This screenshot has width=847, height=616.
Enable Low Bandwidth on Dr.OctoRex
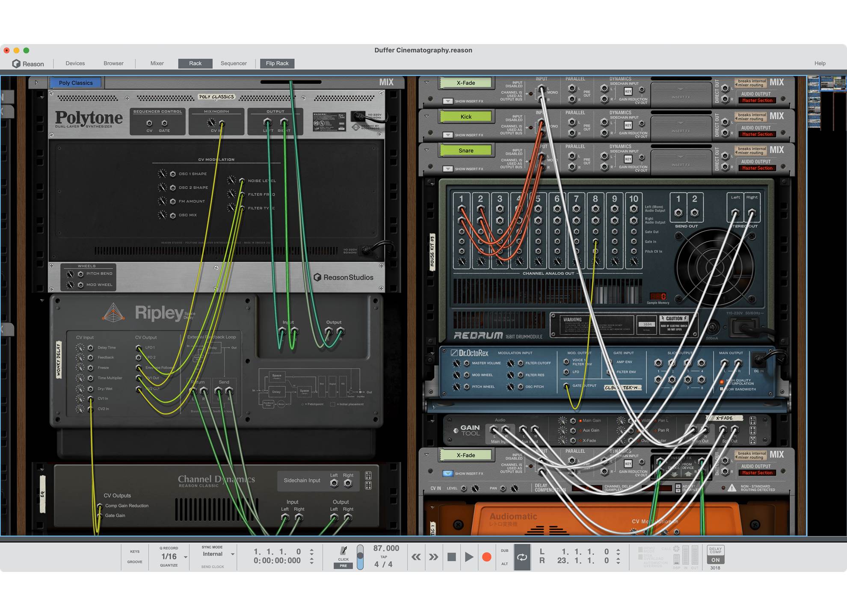pyautogui.click(x=722, y=389)
